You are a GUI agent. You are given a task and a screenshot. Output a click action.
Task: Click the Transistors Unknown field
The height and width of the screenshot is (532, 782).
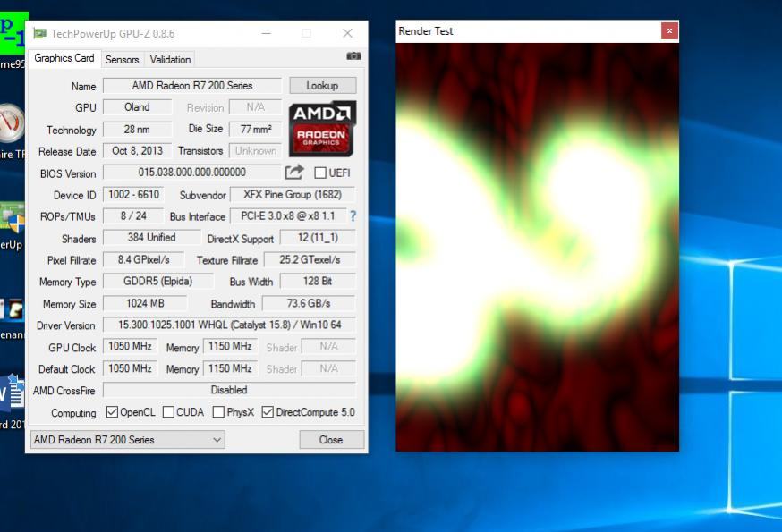pyautogui.click(x=255, y=150)
